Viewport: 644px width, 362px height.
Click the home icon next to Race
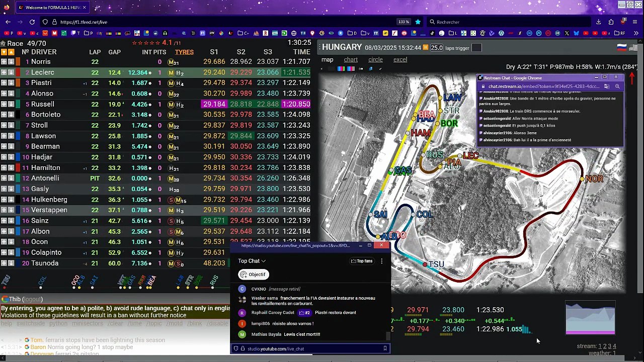[x=3, y=43]
